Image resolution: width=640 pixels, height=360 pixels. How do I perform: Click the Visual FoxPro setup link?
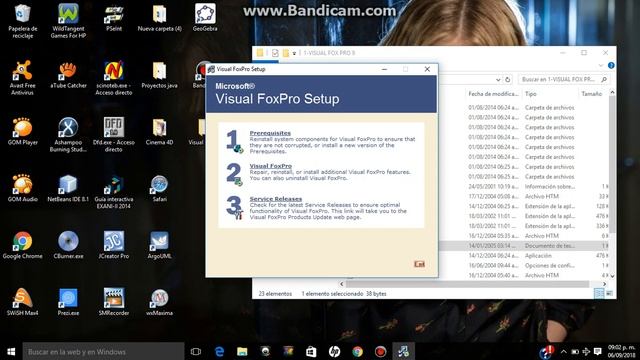pyautogui.click(x=271, y=166)
